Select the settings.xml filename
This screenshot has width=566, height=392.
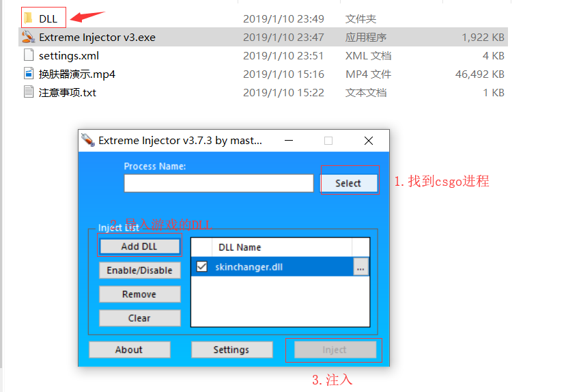click(68, 56)
